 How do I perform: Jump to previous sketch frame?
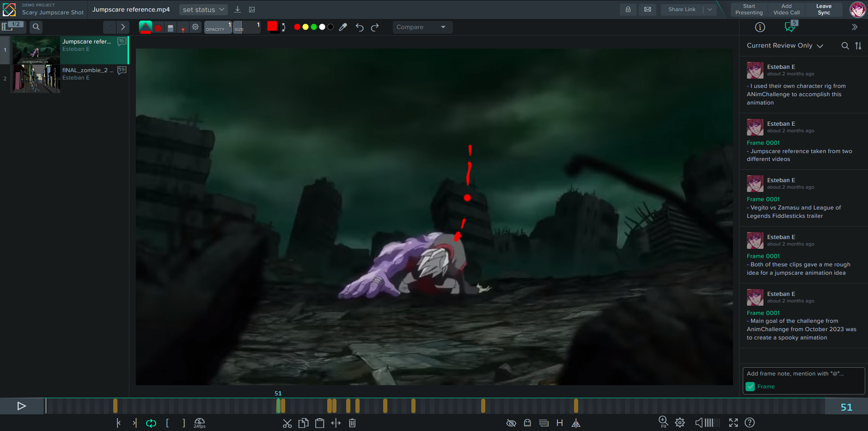[118, 423]
